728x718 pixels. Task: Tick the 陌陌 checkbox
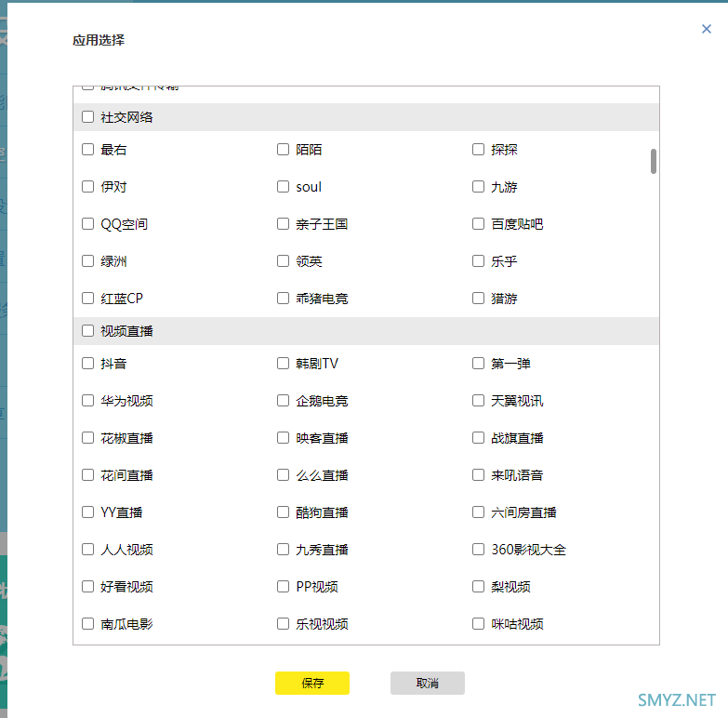pyautogui.click(x=283, y=149)
